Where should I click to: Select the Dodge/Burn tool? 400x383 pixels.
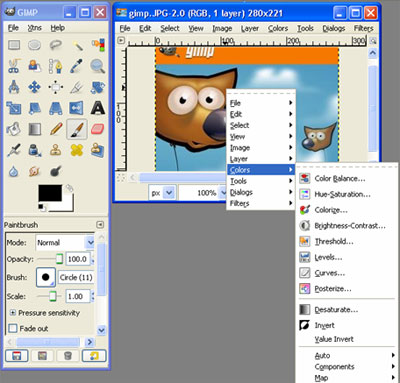point(56,172)
